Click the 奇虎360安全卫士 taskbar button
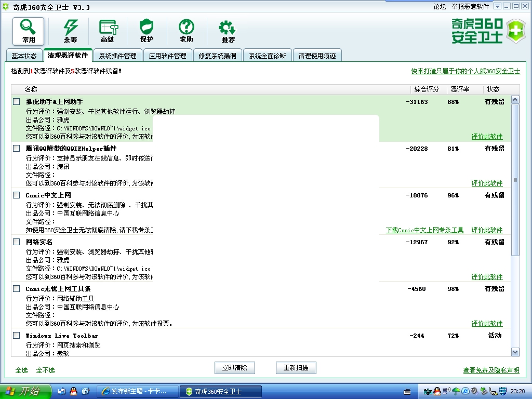The height and width of the screenshot is (399, 532). (220, 391)
